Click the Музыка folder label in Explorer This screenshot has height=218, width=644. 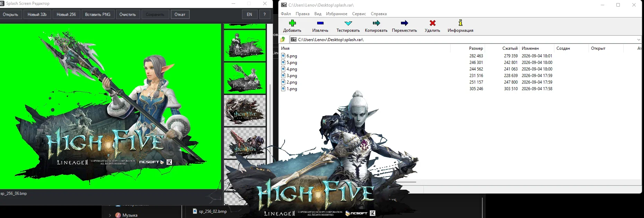[130, 215]
